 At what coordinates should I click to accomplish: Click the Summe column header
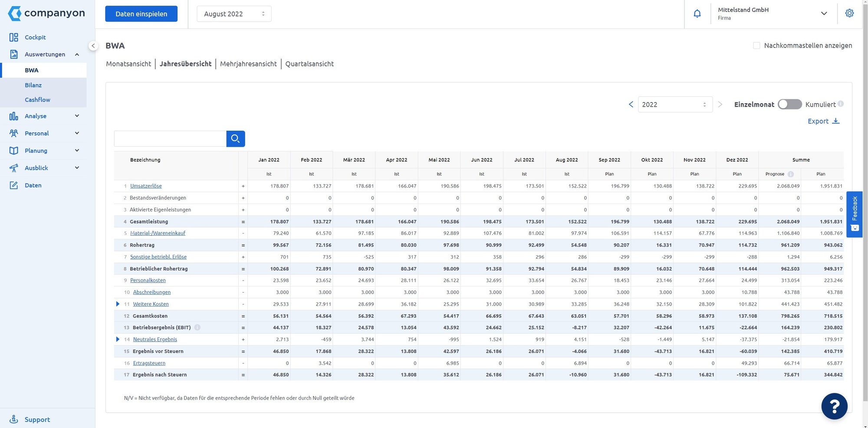tap(801, 160)
